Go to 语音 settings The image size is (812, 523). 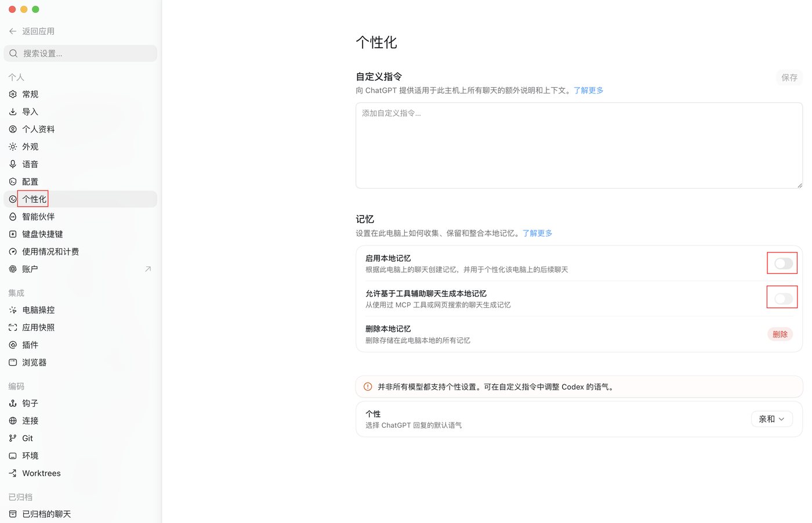pos(80,164)
